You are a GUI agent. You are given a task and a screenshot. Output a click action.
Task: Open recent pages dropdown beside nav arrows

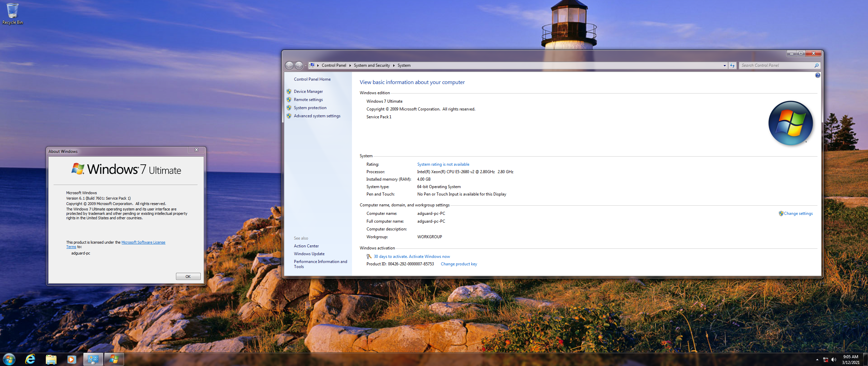point(305,66)
